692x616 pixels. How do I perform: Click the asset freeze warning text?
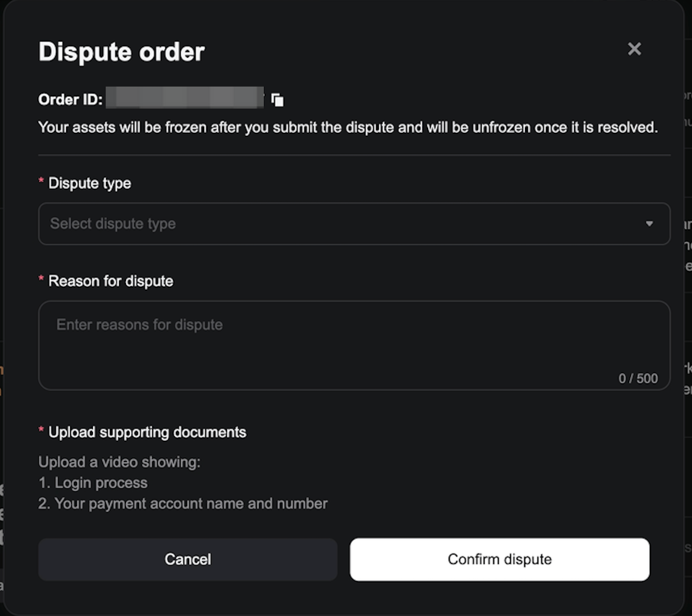[x=348, y=127]
